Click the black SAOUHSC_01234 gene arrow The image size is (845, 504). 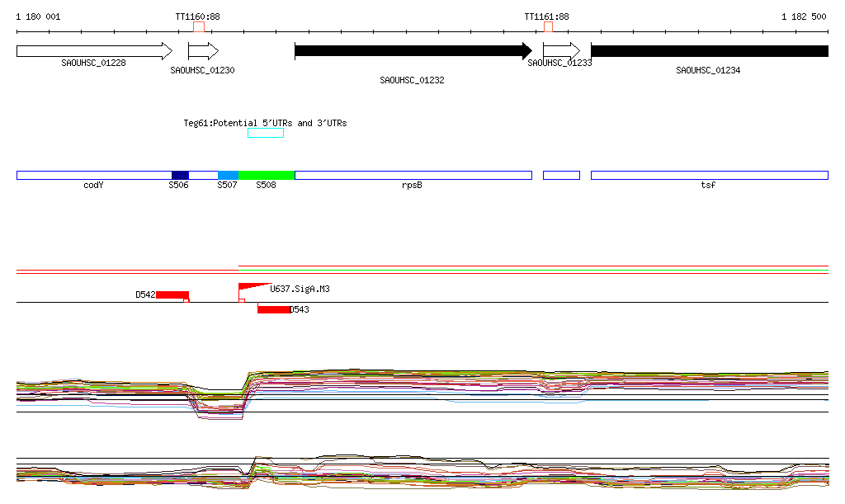coord(709,51)
